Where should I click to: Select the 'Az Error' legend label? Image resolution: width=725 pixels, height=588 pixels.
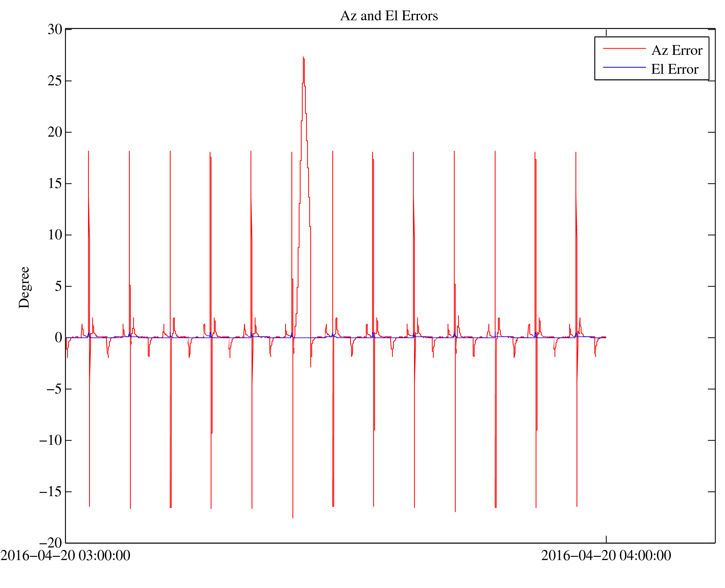[676, 51]
